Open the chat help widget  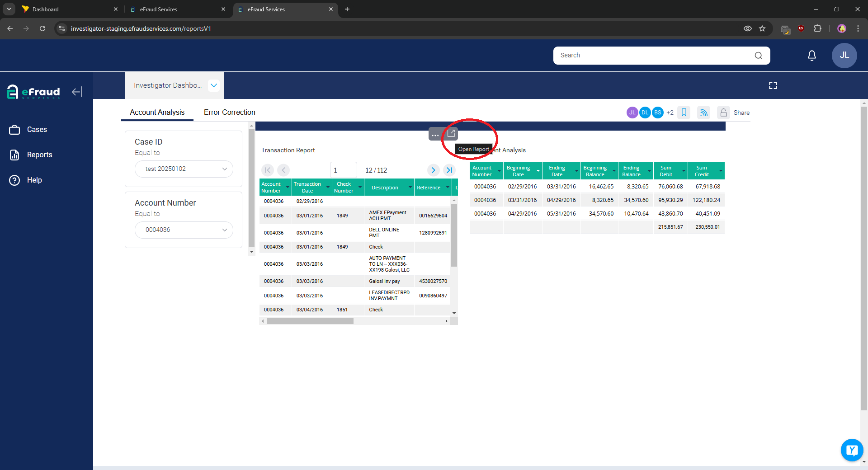(x=852, y=450)
